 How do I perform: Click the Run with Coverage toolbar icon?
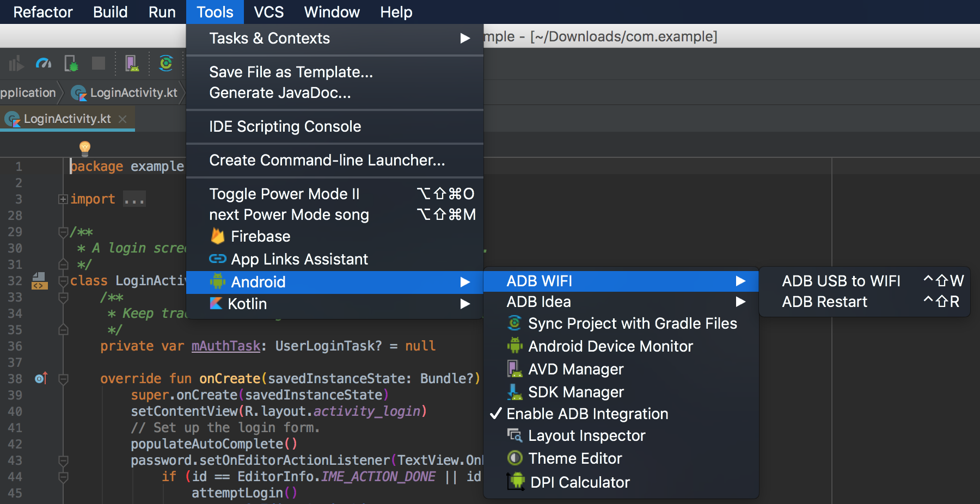[16, 64]
